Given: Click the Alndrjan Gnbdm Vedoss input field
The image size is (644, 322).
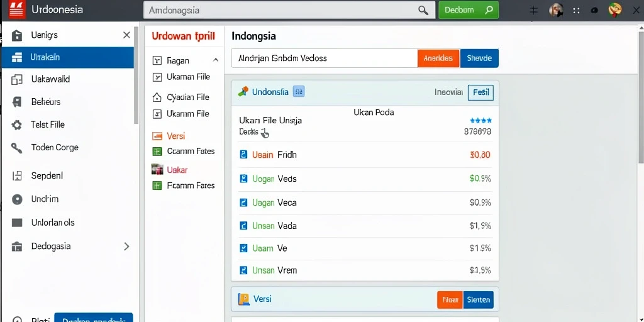Looking at the screenshot, I should [x=325, y=58].
